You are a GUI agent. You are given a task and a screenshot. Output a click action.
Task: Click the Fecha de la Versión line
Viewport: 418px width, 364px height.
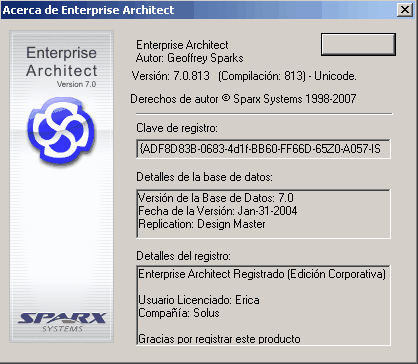217,211
